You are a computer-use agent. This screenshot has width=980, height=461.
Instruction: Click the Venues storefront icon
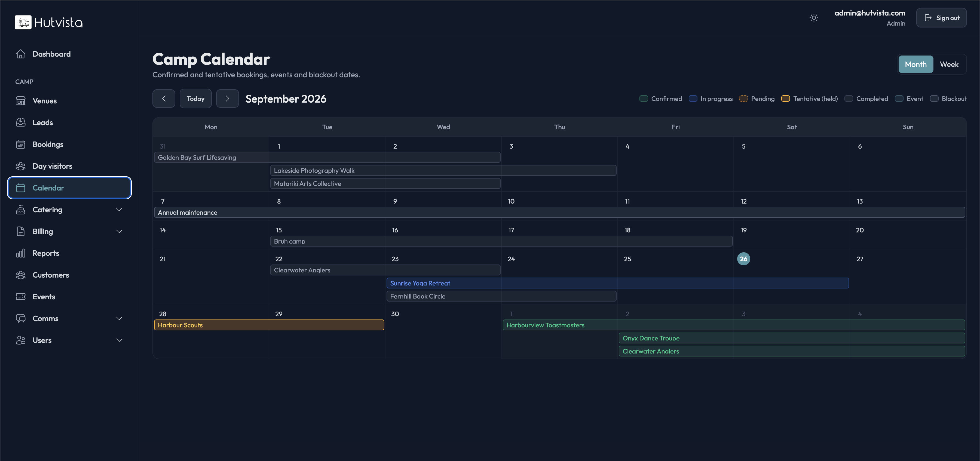[x=20, y=101]
